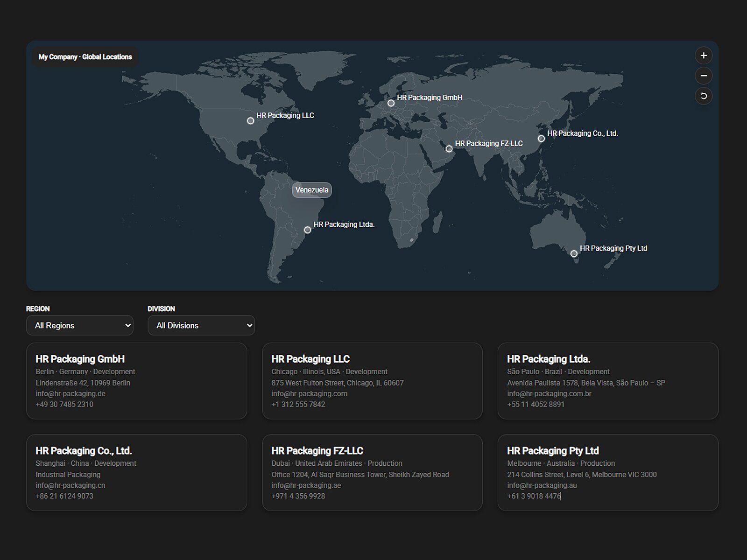
Task: Select the HR Packaging Co., Ltd. map pin
Action: 541,139
